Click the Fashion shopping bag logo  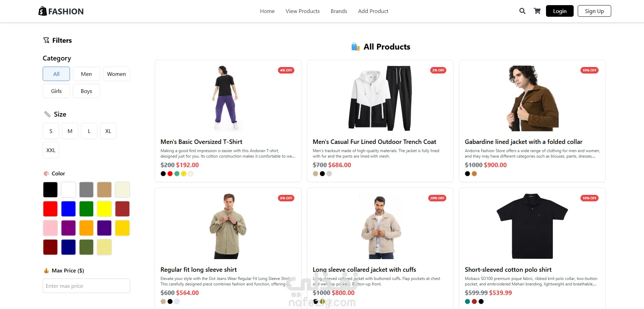(42, 11)
